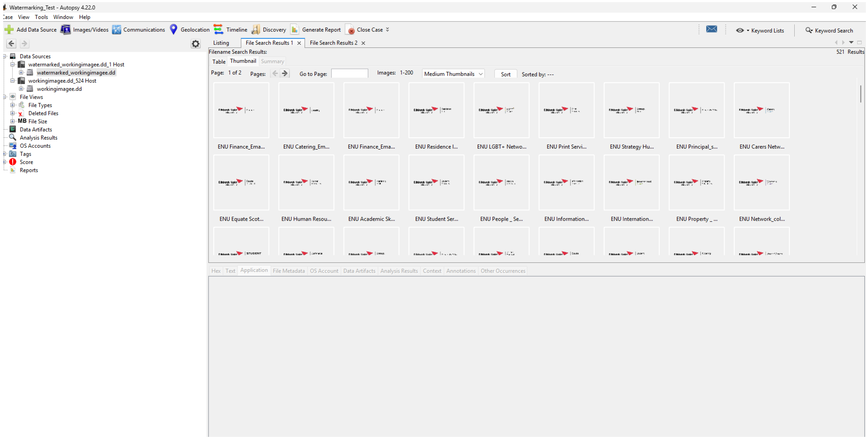
Task: Open the Medium Thumbnails size dropdown
Action: pyautogui.click(x=453, y=74)
